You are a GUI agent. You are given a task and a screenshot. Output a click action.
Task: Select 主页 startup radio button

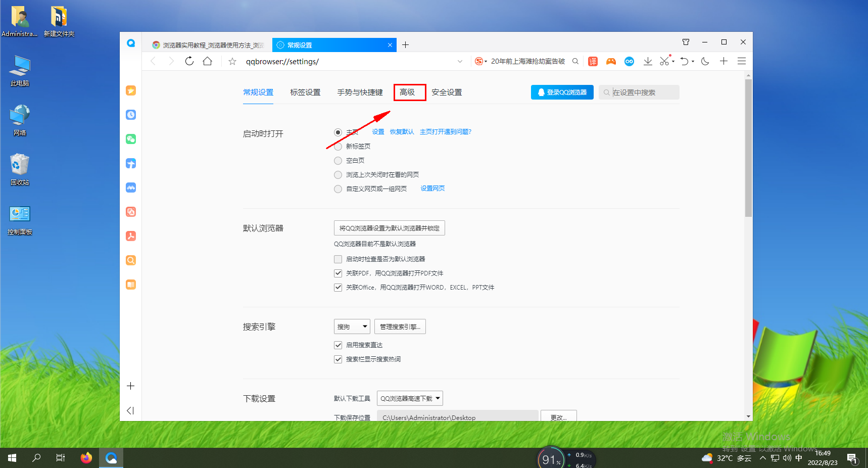[338, 132]
